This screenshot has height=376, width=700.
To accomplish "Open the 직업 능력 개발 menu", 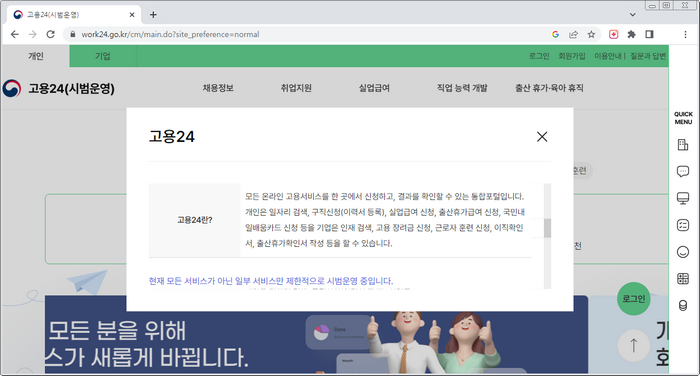I will click(462, 88).
